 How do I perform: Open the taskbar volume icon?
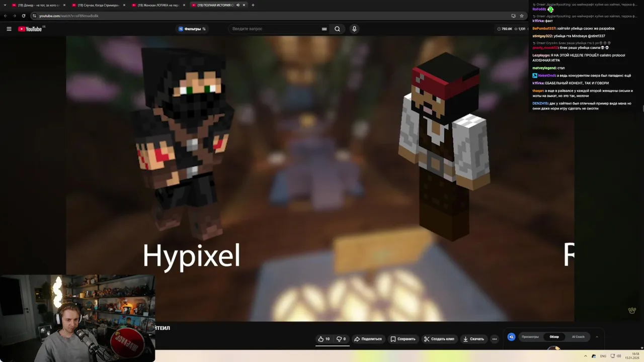[x=619, y=356]
